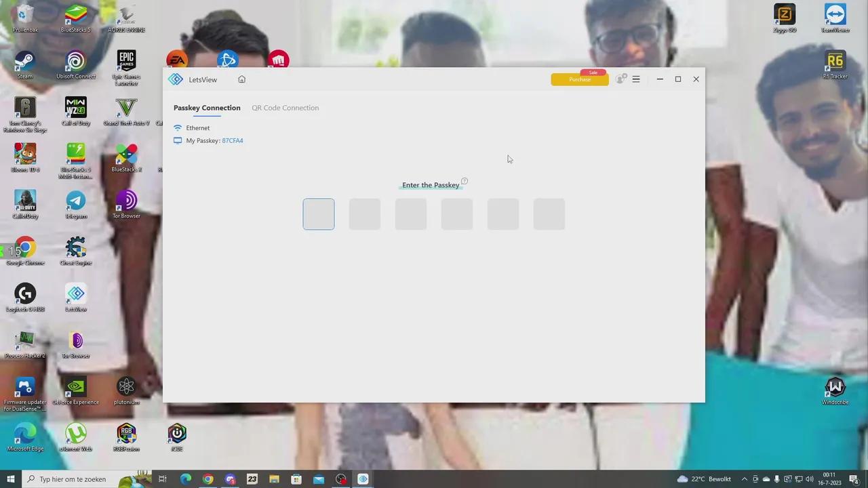Select the BlueStacks X desktop icon
The image size is (868, 488).
(126, 158)
